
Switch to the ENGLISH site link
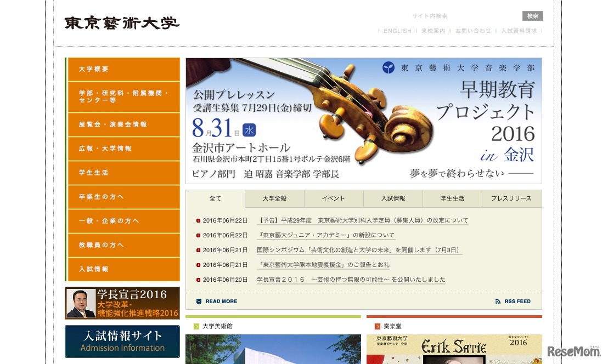397,31
